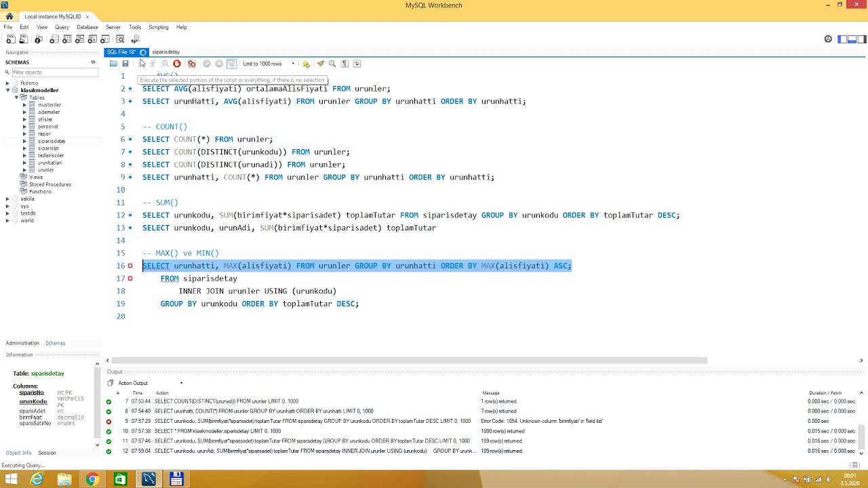Open the File menu

coord(7,27)
